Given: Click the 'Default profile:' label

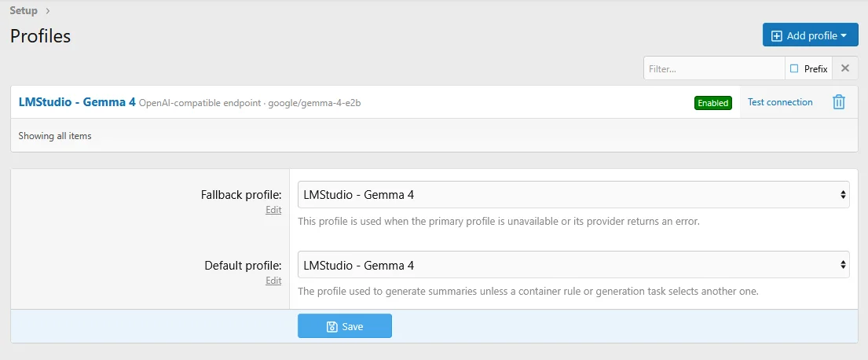Looking at the screenshot, I should click(243, 266).
